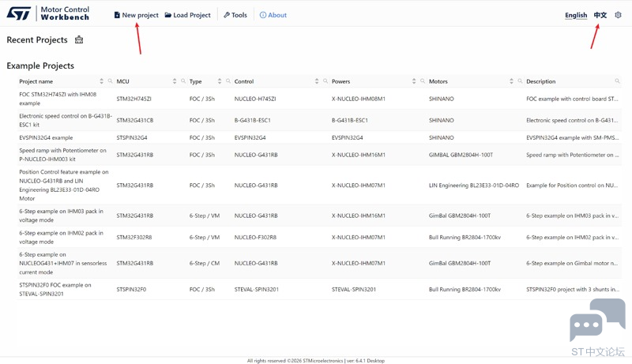Click description EVSPIN32G4 example with SM-PMS
The width and height of the screenshot is (632, 364).
click(x=572, y=137)
